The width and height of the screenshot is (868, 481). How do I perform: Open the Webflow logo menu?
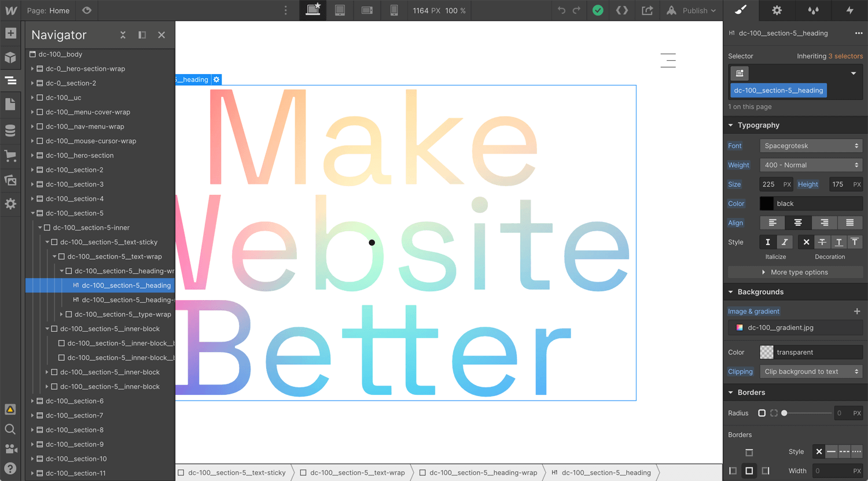point(10,10)
